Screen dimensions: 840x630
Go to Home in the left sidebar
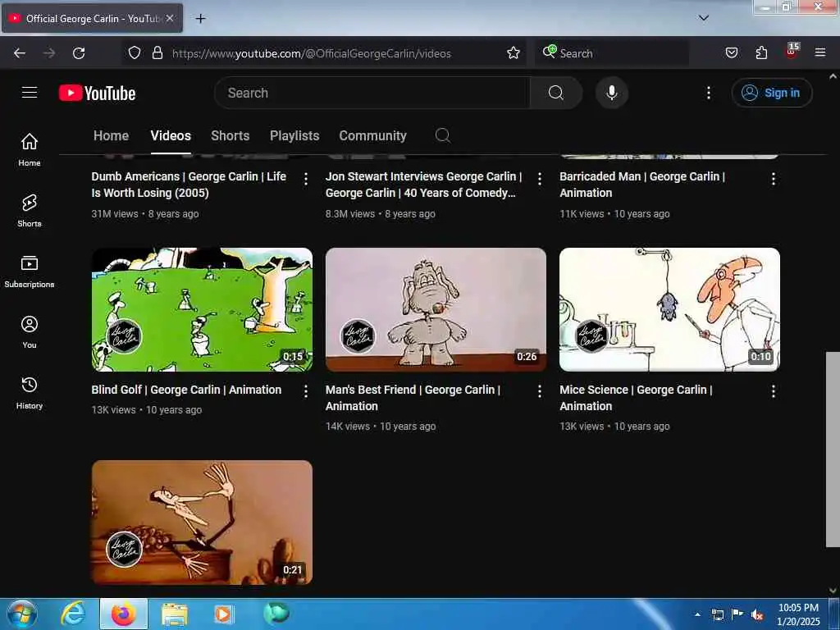pos(30,149)
